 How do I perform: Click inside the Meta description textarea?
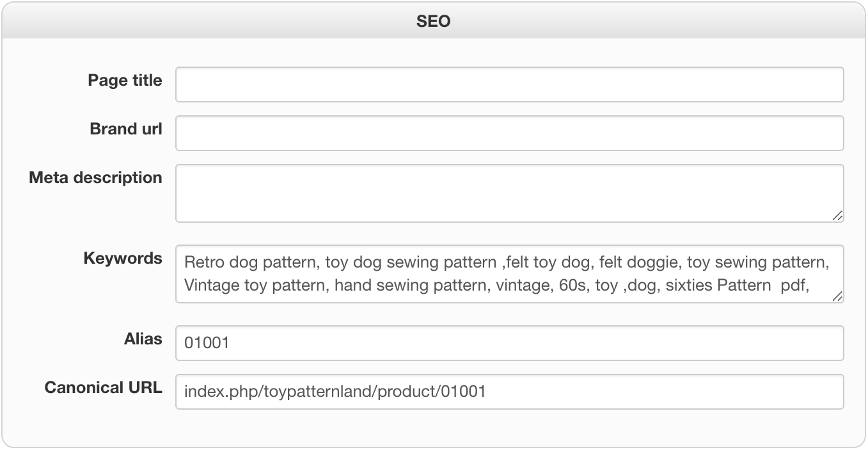[509, 193]
